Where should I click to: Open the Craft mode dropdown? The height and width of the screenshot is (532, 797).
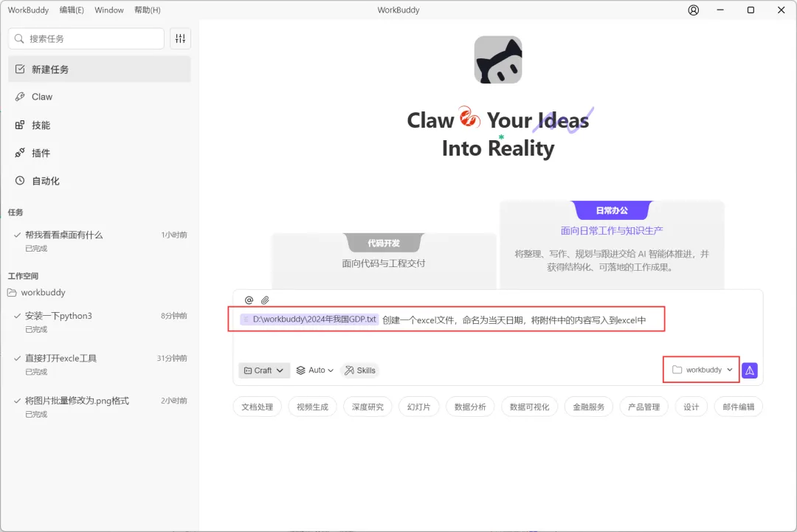tap(263, 370)
